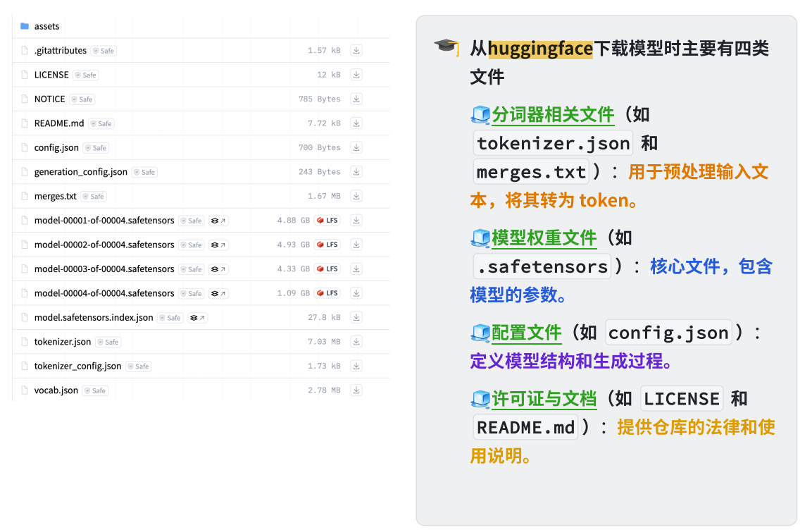Open the merges.txt file link
Screen dimensions: 812x530
[x=56, y=197]
